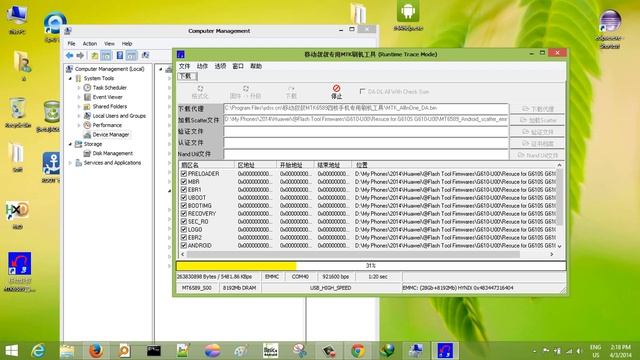Uncheck the UBOOT partition checkbox
Viewport: 640px width, 360px height.
184,198
